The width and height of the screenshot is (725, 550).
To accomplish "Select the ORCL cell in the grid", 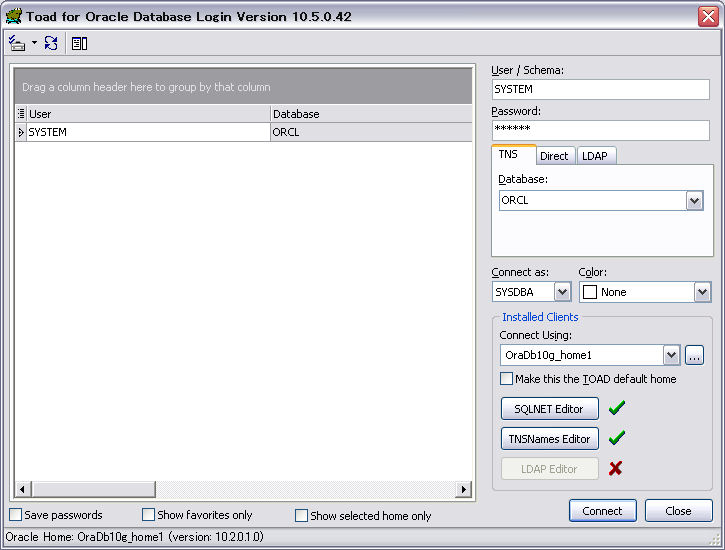I will [371, 132].
